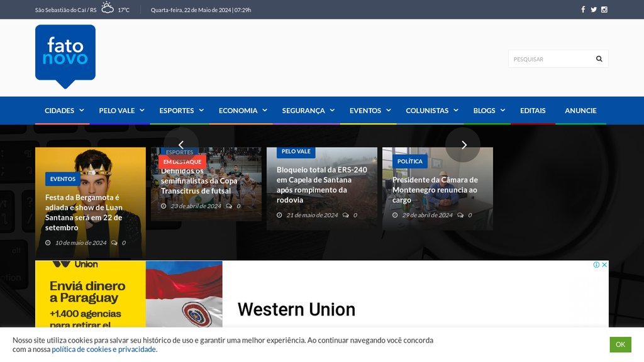The image size is (644, 362).
Task: Click clock icon on Copa Transcitrus article
Action: point(164,206)
